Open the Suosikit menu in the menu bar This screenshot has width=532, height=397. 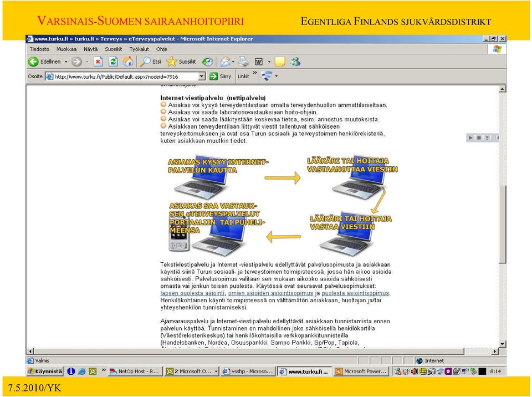113,49
